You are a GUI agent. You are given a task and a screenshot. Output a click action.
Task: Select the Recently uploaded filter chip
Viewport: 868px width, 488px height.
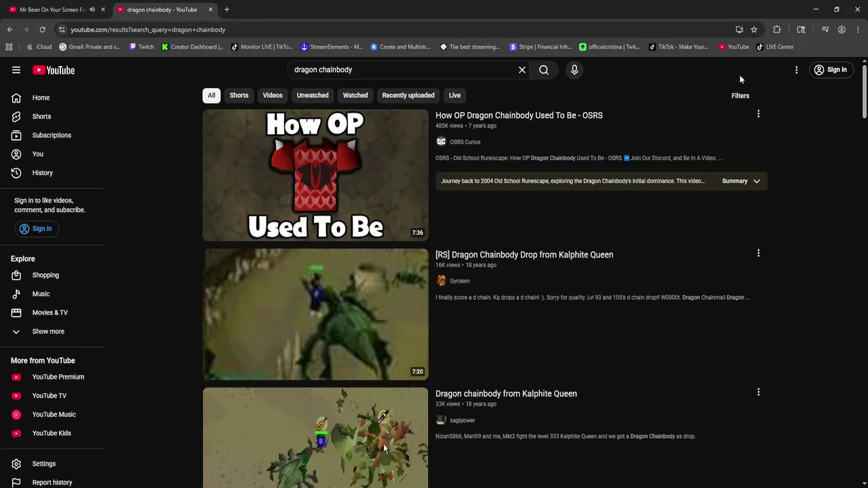(x=408, y=96)
